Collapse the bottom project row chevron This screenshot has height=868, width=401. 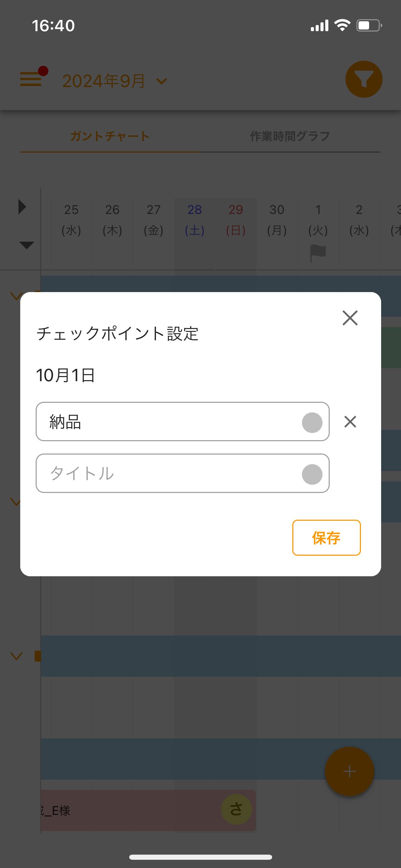tap(16, 656)
